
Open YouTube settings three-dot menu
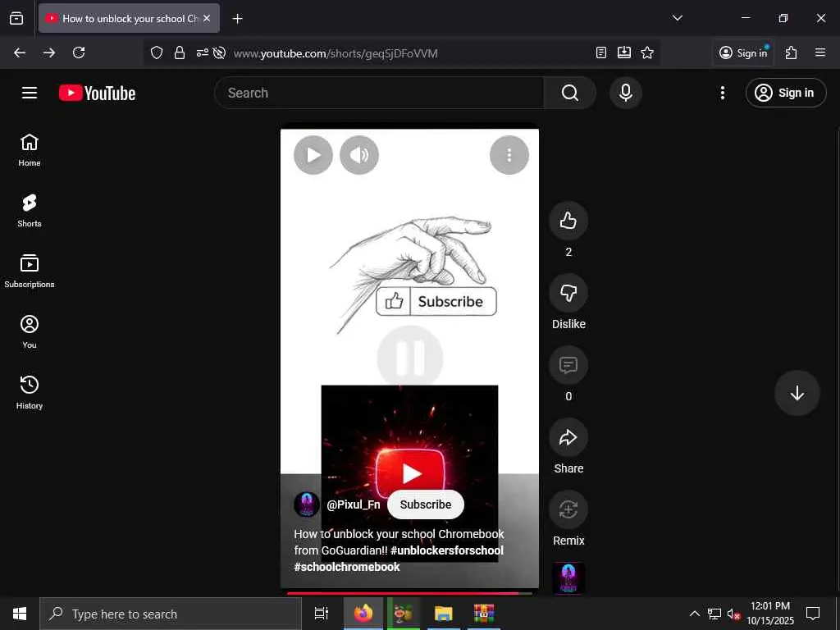723,93
